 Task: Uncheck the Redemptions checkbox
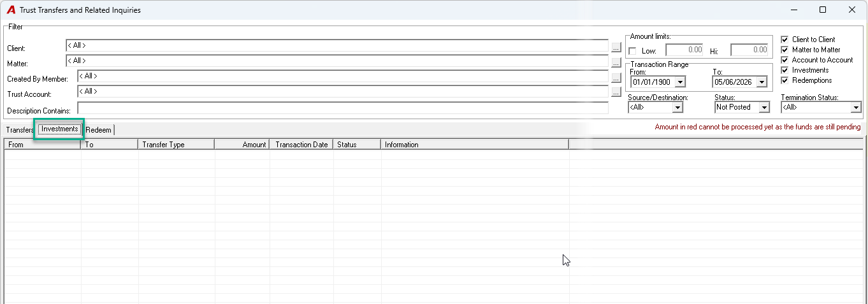point(785,80)
